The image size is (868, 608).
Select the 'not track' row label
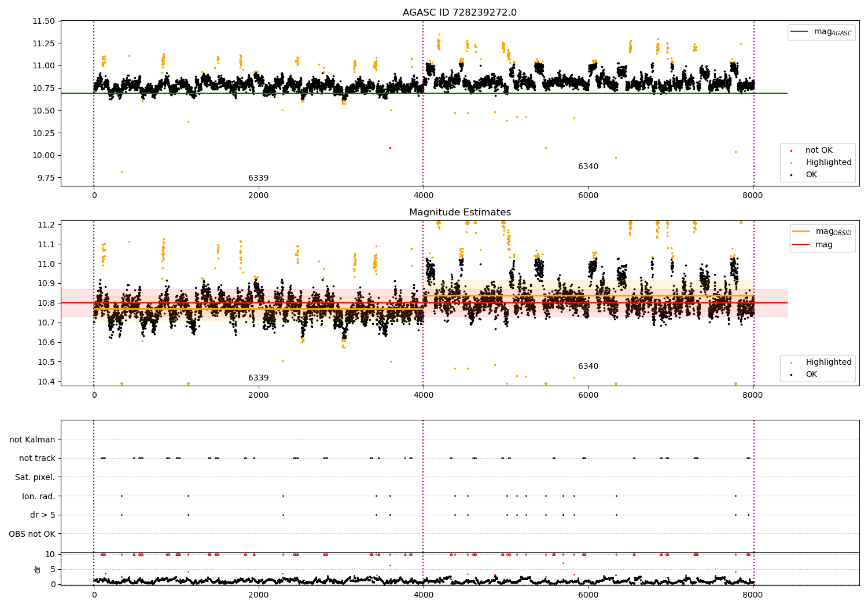37,458
